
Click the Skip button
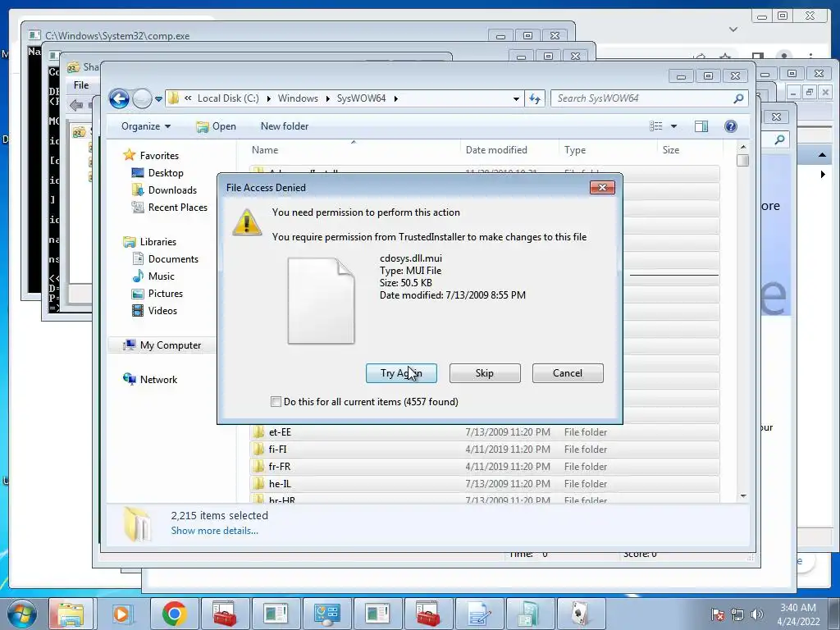(x=485, y=373)
